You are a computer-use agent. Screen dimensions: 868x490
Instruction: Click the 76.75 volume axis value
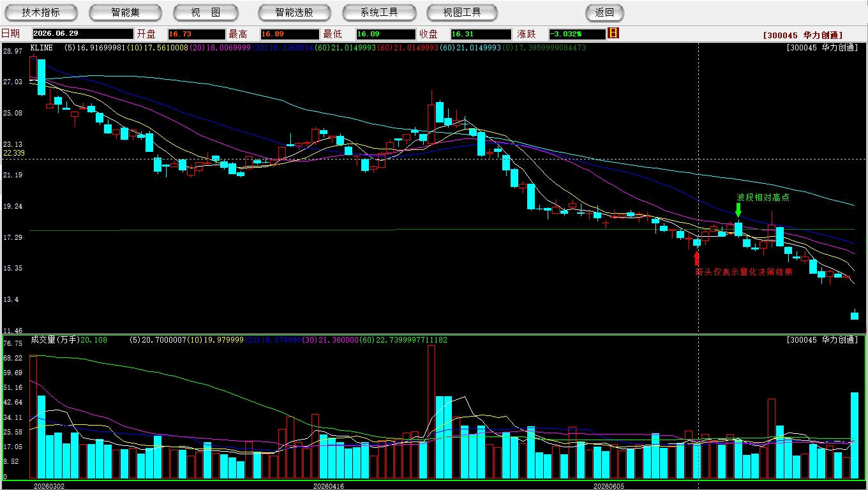12,343
